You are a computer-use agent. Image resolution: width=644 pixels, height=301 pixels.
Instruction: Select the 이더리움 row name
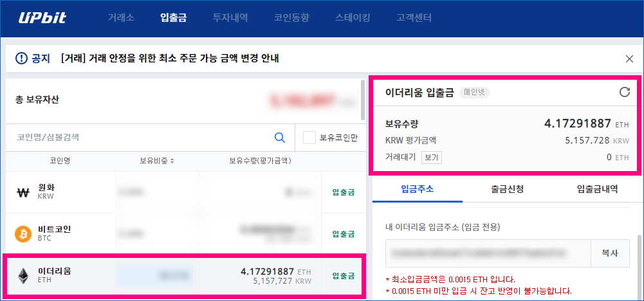(x=54, y=271)
